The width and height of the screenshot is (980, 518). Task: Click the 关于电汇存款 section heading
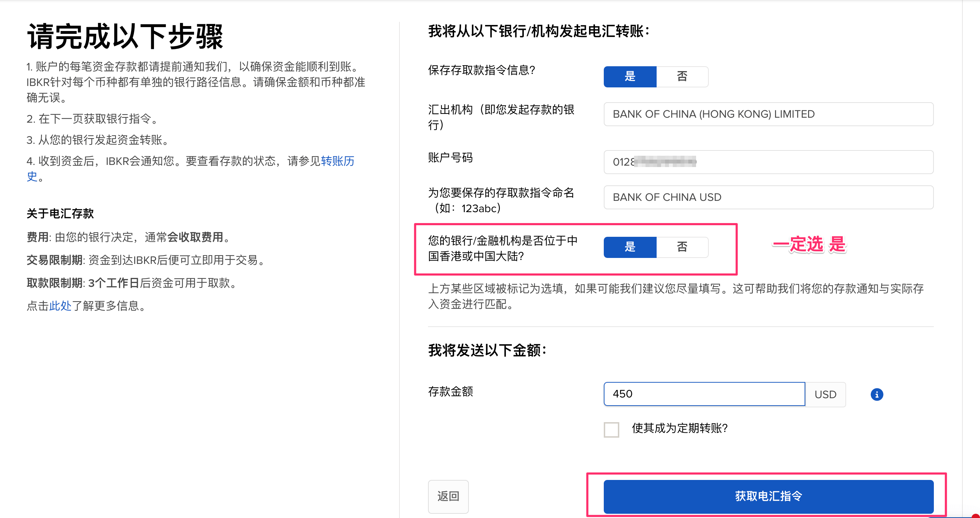point(60,214)
